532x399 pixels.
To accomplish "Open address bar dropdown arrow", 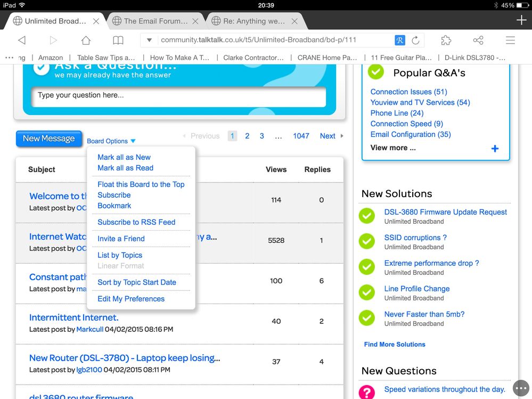I will coord(149,40).
